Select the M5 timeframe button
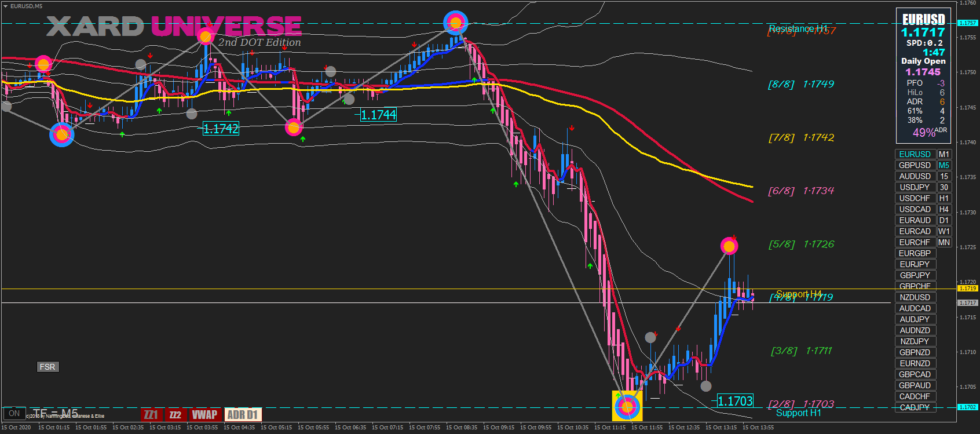 [944, 165]
